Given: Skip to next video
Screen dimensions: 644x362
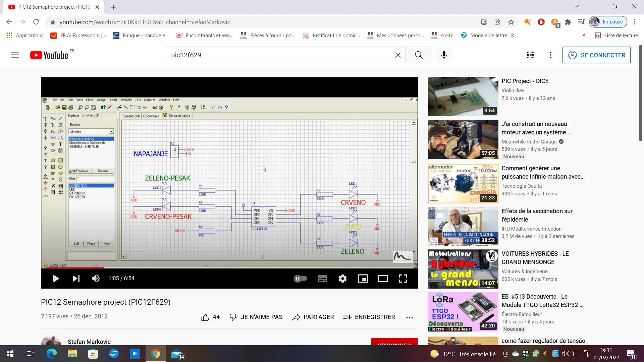Looking at the screenshot, I should click(76, 279).
